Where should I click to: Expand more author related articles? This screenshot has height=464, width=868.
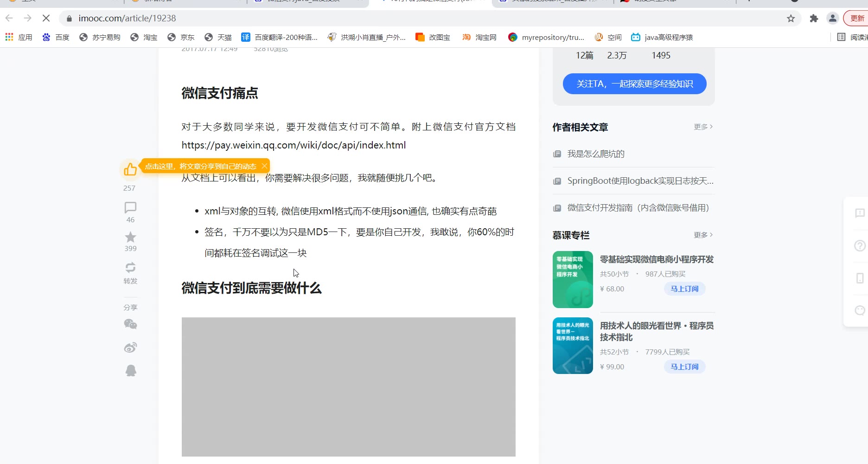tap(703, 127)
